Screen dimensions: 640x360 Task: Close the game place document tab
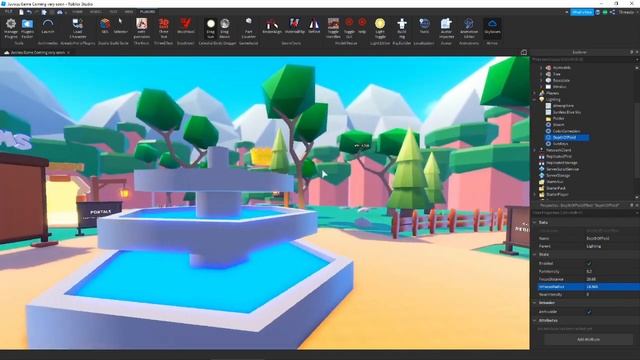69,52
